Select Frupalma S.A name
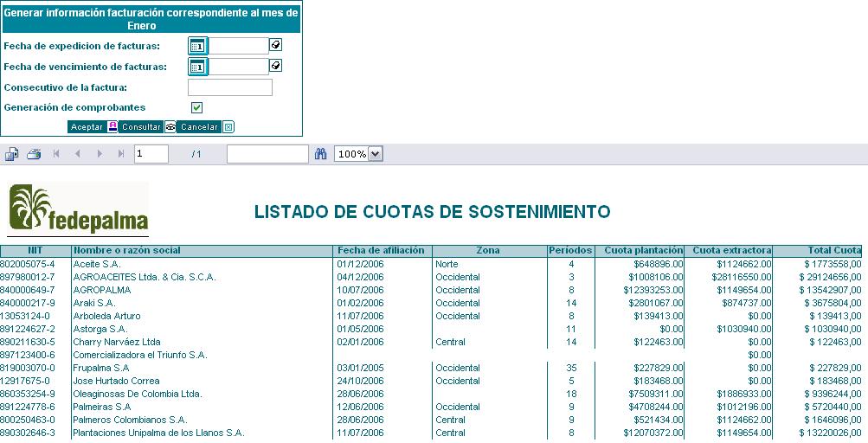The width and height of the screenshot is (868, 443). coord(101,368)
